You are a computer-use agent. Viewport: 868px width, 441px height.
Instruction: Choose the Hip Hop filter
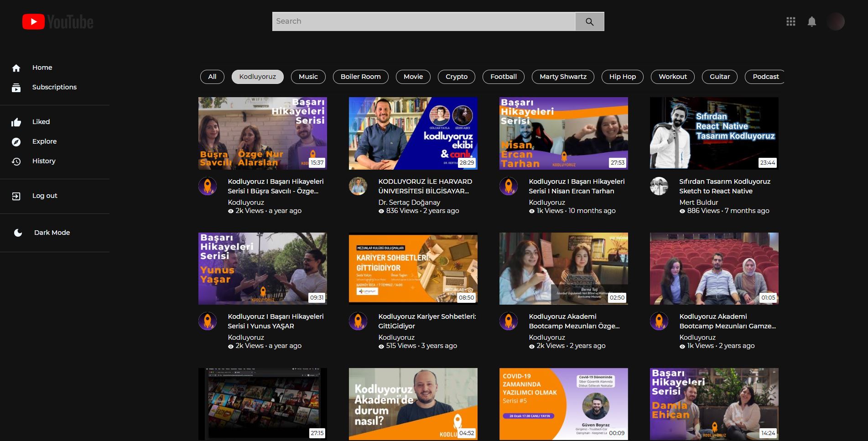tap(622, 77)
